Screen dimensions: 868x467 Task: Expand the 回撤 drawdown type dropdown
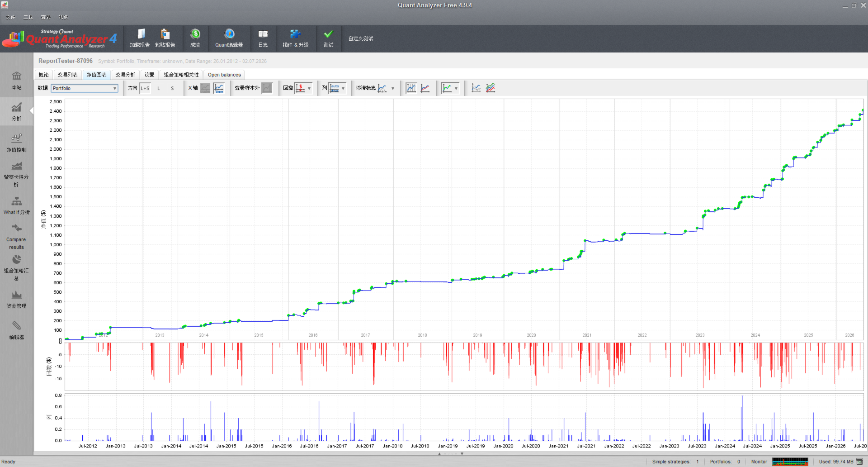pos(309,88)
